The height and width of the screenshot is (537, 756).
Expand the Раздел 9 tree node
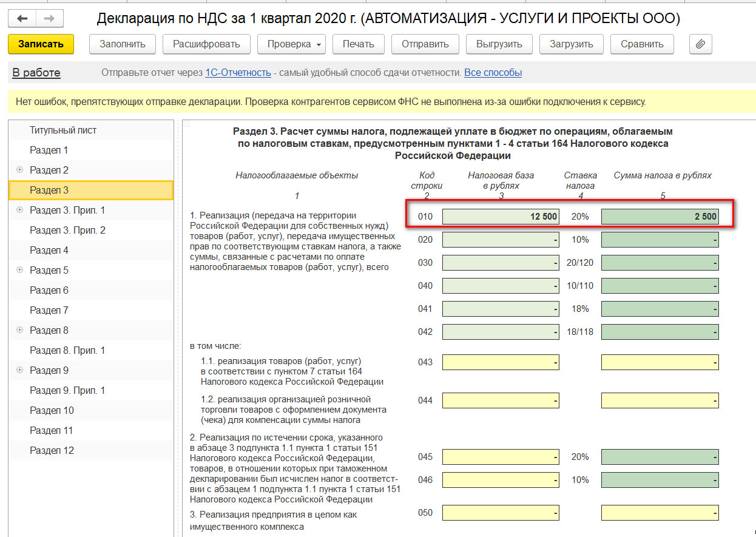point(19,370)
